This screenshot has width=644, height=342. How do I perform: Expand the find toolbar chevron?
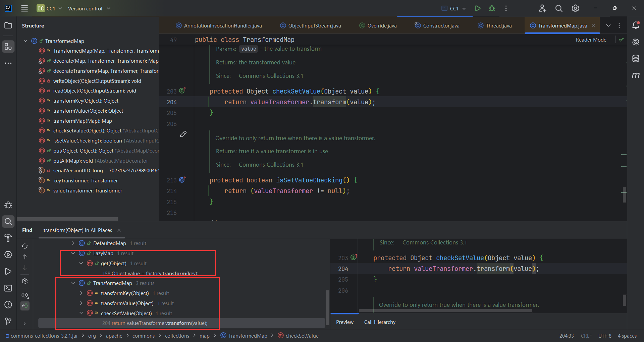click(x=25, y=324)
